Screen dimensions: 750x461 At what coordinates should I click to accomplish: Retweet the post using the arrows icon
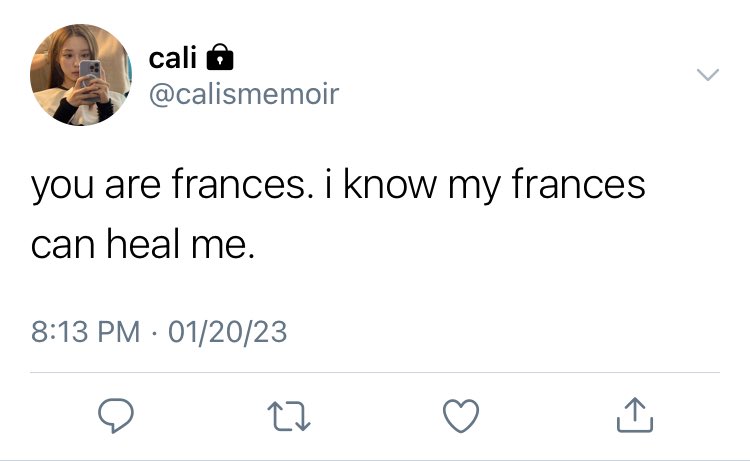pos(289,416)
